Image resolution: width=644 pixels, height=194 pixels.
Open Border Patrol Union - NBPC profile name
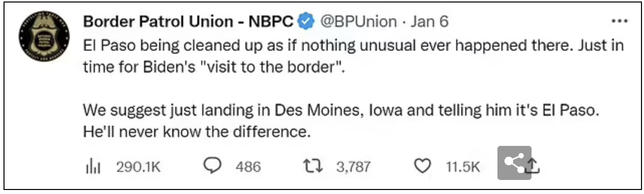(x=189, y=22)
